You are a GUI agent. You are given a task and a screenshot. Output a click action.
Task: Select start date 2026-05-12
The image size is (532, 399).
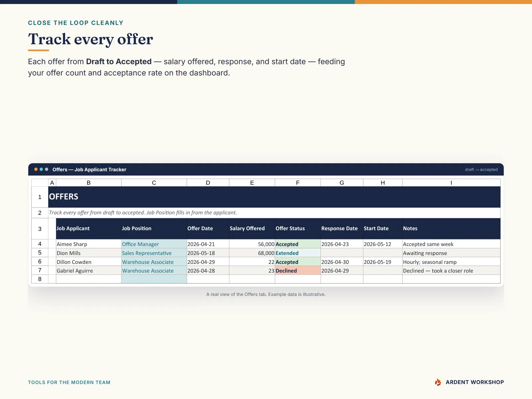(383, 244)
